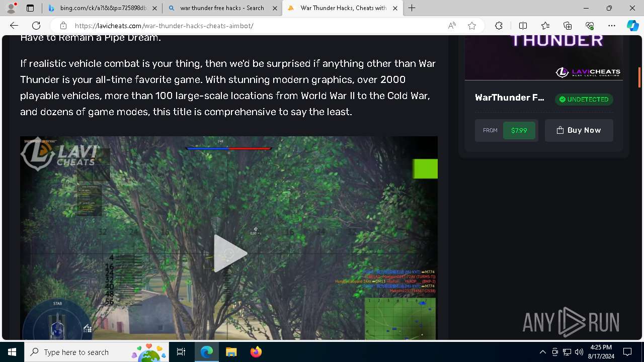This screenshot has width=644, height=362.
Task: Open the Edge profile avatar
Action: (11, 8)
